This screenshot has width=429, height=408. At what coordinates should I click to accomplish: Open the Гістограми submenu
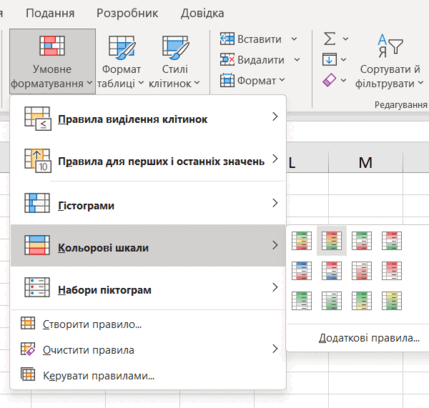[x=148, y=203]
